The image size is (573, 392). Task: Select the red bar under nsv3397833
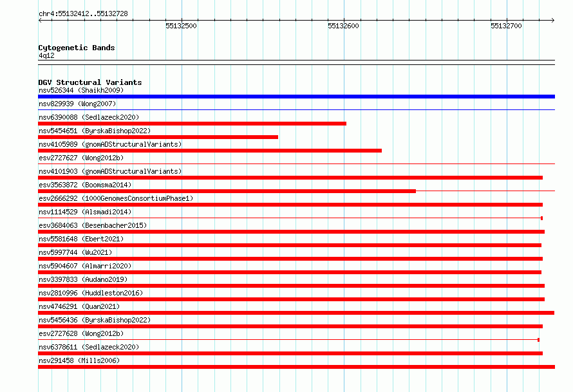pyautogui.click(x=291, y=286)
